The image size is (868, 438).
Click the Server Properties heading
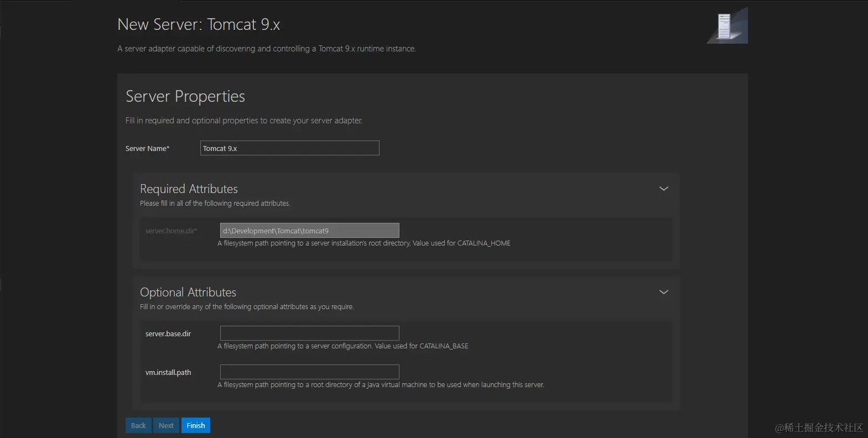click(x=185, y=96)
